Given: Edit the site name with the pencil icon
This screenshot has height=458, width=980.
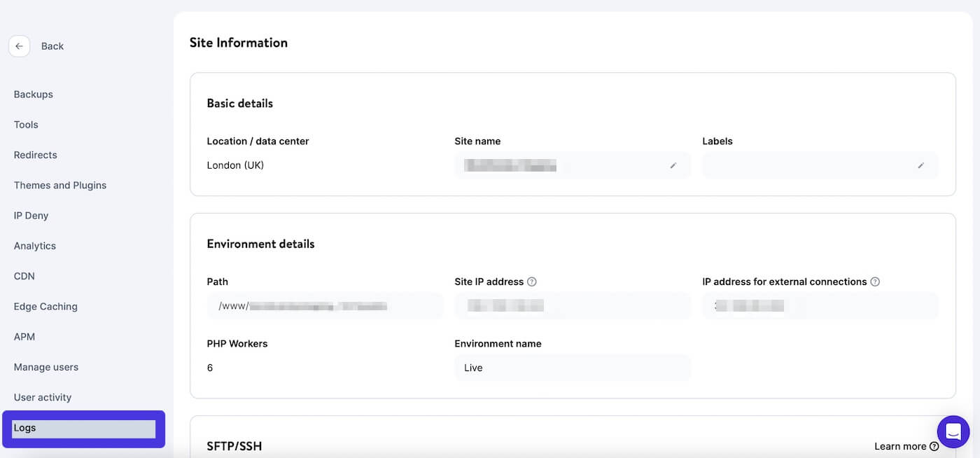Looking at the screenshot, I should click(673, 165).
